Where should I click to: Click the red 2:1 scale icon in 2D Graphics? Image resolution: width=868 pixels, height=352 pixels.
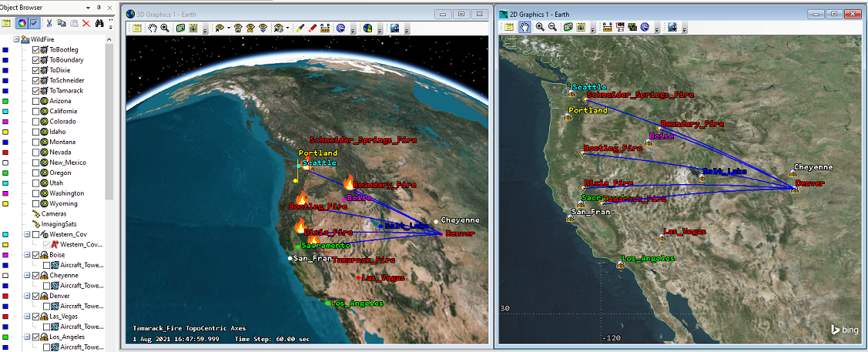(x=620, y=27)
